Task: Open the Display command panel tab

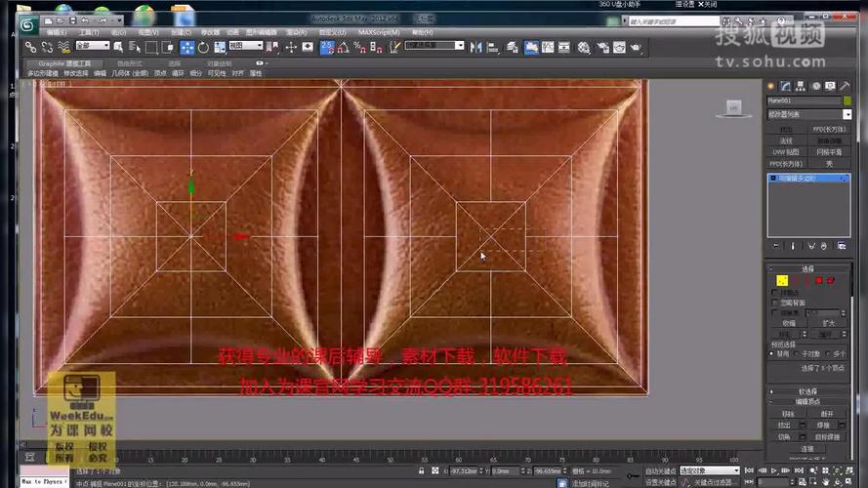Action: coord(830,86)
